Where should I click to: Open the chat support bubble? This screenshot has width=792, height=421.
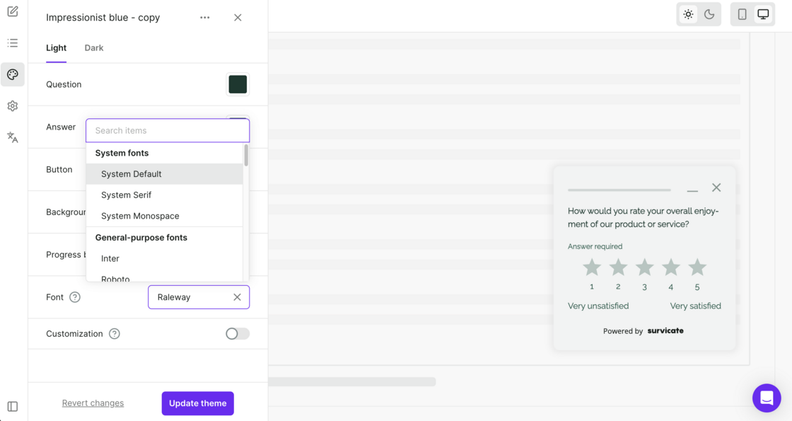(766, 398)
